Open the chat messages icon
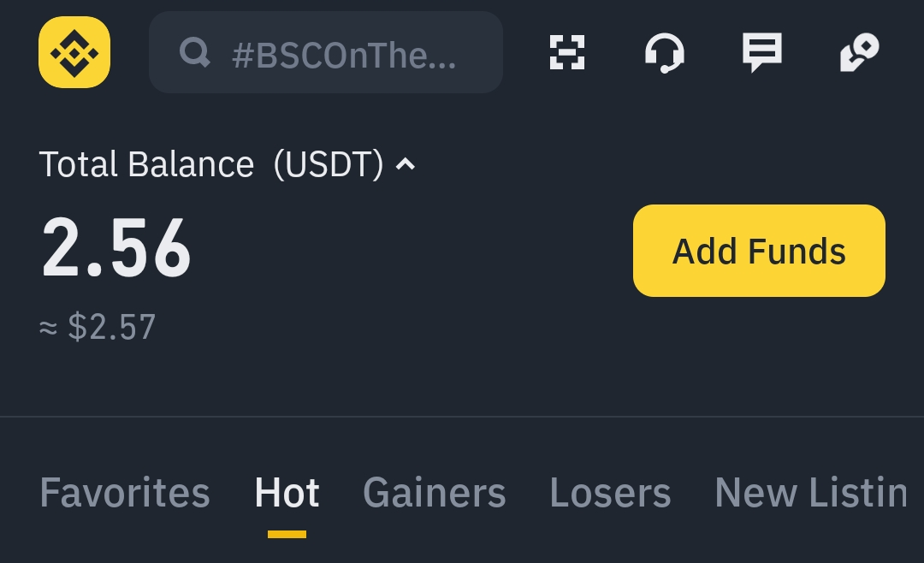The height and width of the screenshot is (563, 924). click(761, 53)
